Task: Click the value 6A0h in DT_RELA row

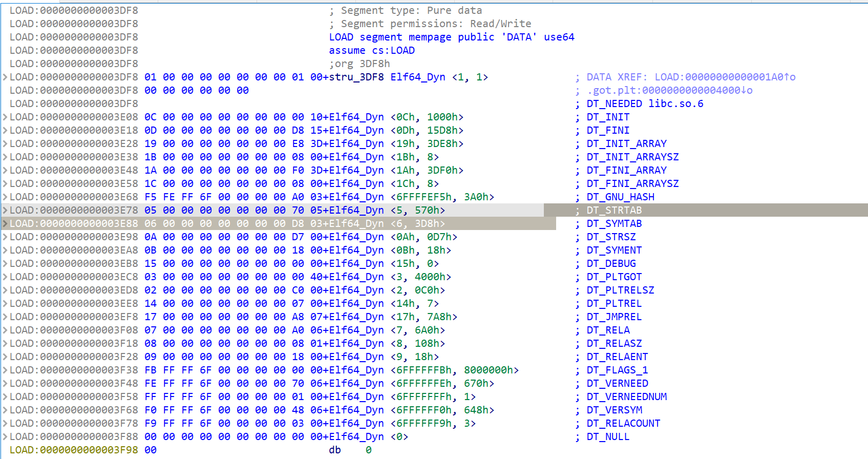Action: [427, 330]
